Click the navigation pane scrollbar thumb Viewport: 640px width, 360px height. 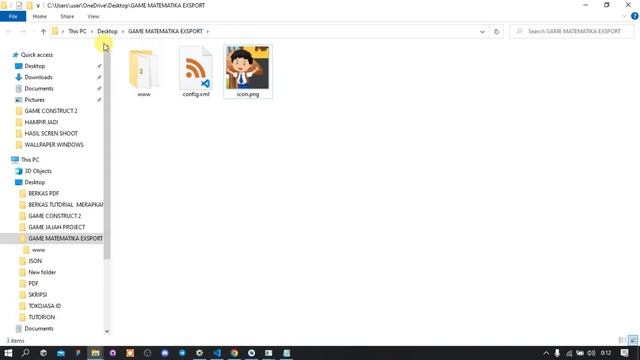[x=107, y=155]
